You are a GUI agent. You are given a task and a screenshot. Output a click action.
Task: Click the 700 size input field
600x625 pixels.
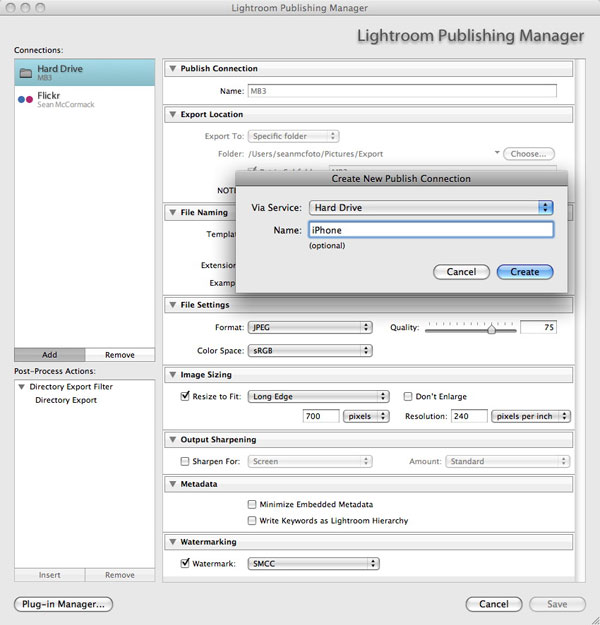pyautogui.click(x=321, y=416)
